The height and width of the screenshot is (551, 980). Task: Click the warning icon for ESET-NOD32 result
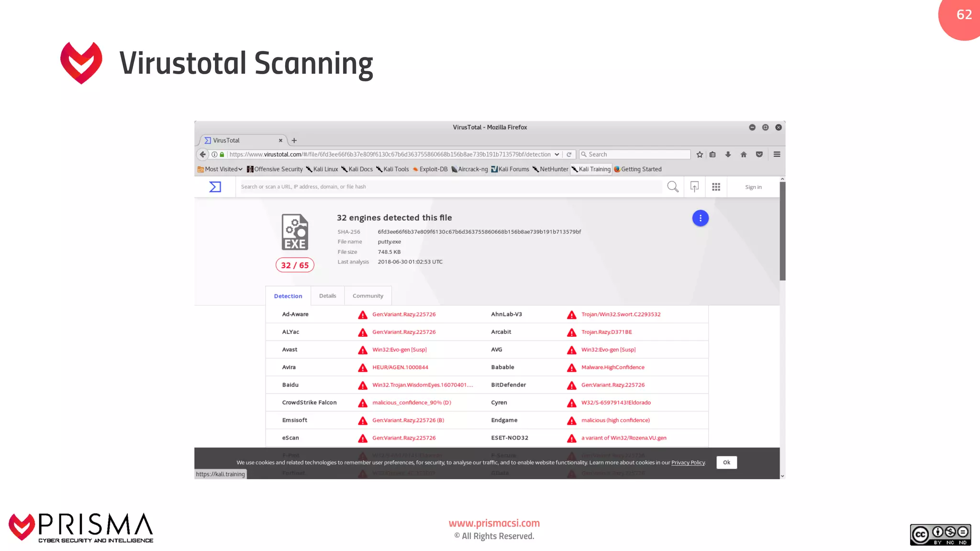tap(571, 438)
